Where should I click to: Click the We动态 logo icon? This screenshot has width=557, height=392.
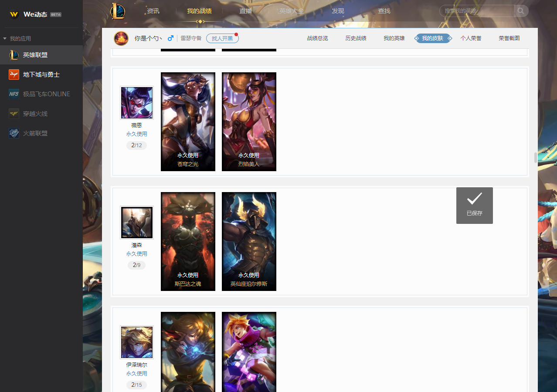(x=14, y=14)
